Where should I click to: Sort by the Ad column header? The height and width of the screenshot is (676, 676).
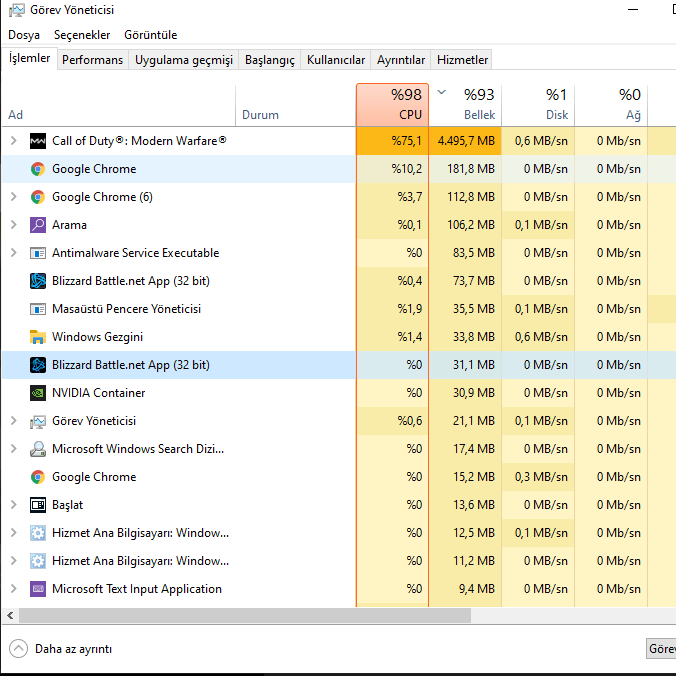point(119,105)
